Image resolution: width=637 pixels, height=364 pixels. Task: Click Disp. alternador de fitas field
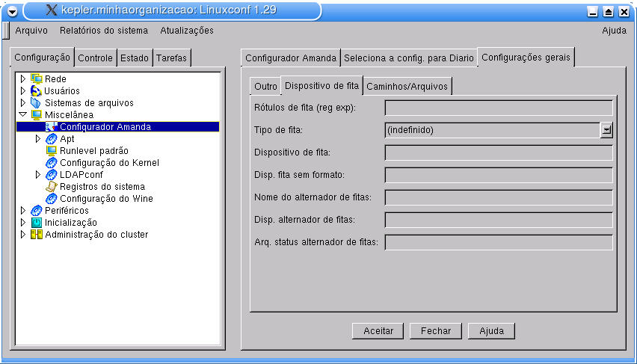pos(499,220)
